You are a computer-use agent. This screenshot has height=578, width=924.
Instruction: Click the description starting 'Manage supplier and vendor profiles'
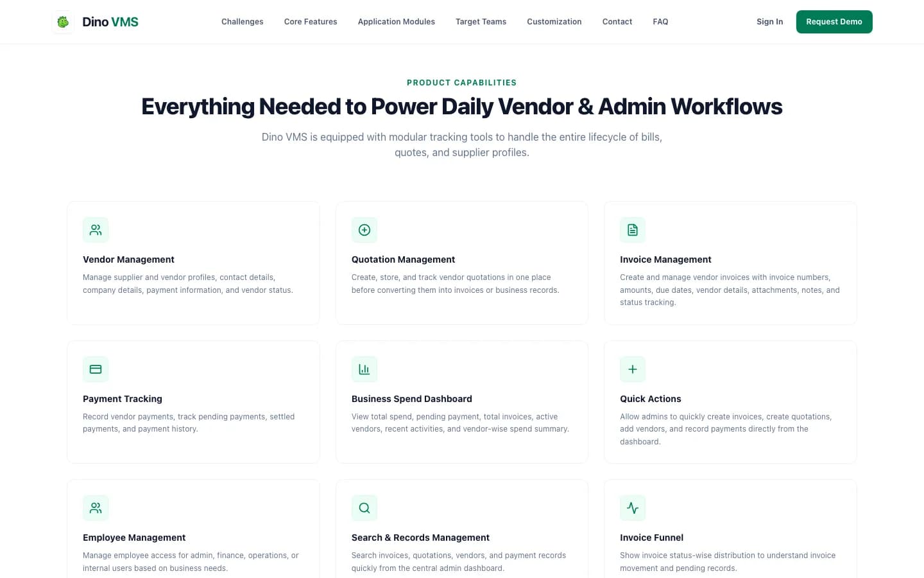click(188, 284)
